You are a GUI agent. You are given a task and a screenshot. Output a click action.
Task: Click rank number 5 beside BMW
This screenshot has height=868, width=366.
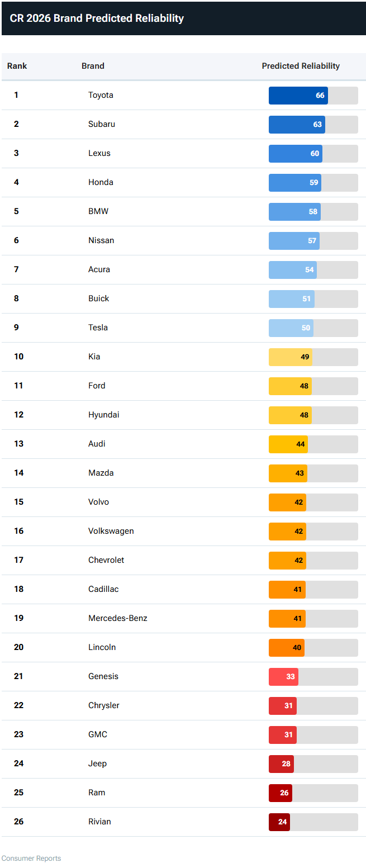[16, 211]
